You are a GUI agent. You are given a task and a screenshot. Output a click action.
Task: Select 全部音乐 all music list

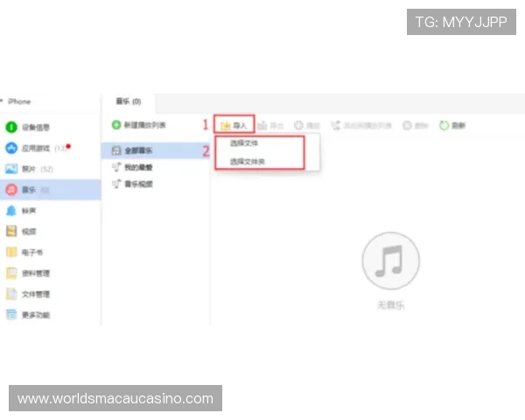coord(156,150)
